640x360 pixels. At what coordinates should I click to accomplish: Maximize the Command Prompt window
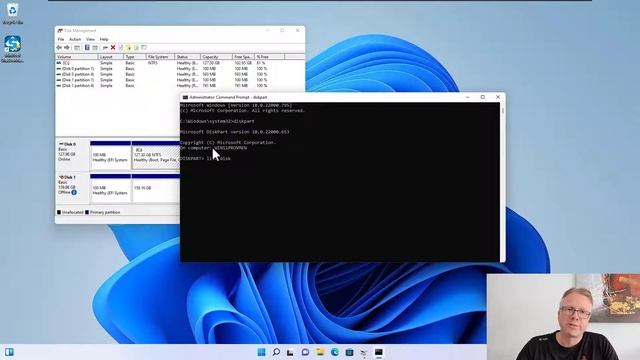483,97
